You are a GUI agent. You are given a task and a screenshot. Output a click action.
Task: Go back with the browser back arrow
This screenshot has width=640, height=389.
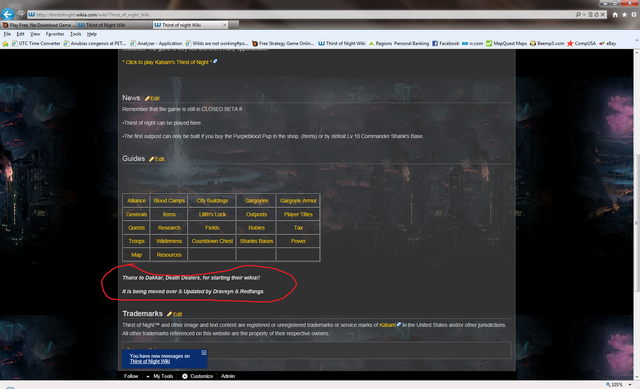coord(7,14)
